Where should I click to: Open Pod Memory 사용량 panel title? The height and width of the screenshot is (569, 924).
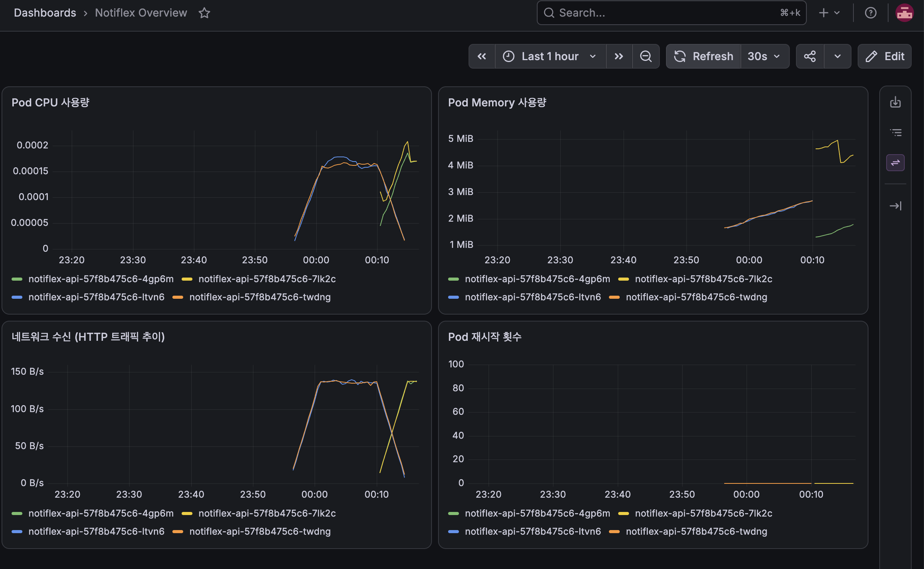point(497,103)
